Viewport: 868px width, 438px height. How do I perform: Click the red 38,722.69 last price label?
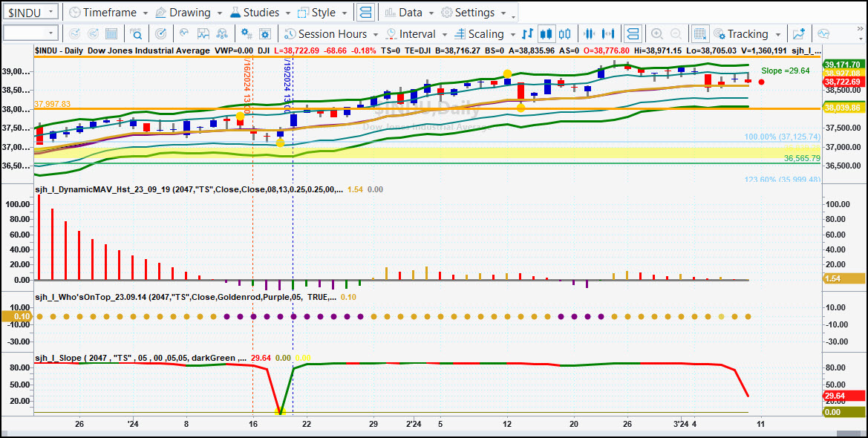tap(843, 82)
